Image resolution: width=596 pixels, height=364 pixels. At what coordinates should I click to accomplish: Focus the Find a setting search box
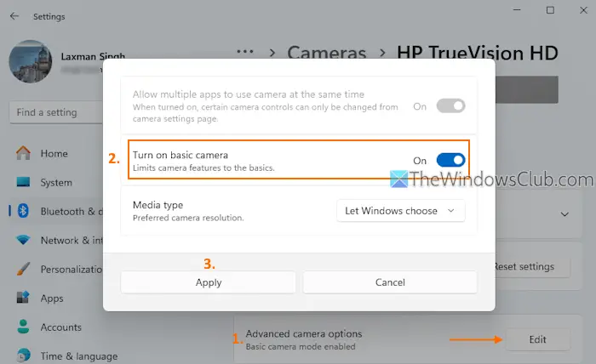pos(56,112)
